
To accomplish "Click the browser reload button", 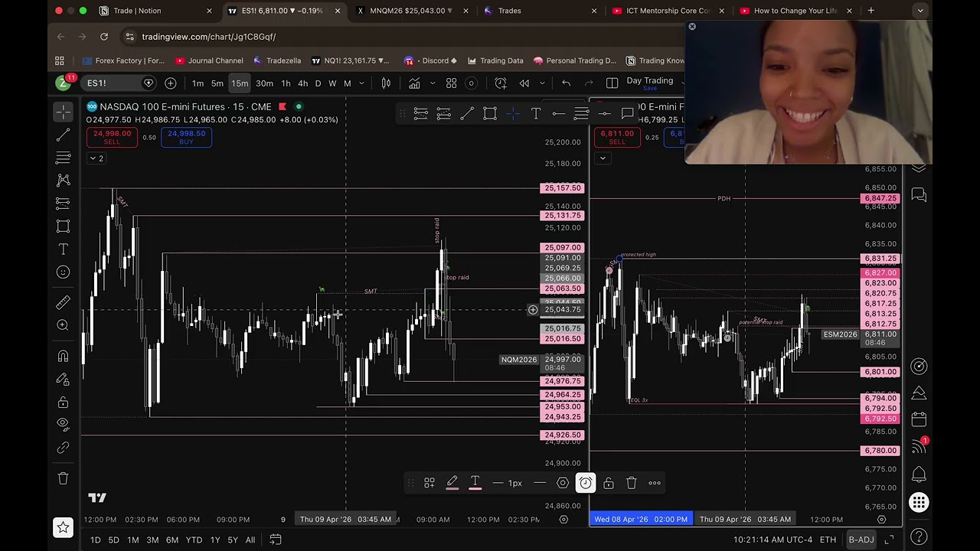I will point(104,37).
